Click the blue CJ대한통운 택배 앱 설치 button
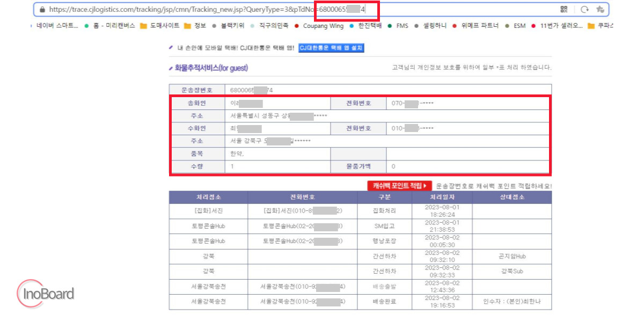 point(331,48)
